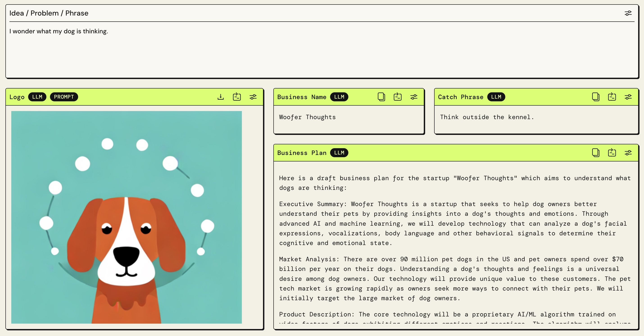The height and width of the screenshot is (336, 644).
Task: Copy the Business Plan text
Action: (596, 152)
